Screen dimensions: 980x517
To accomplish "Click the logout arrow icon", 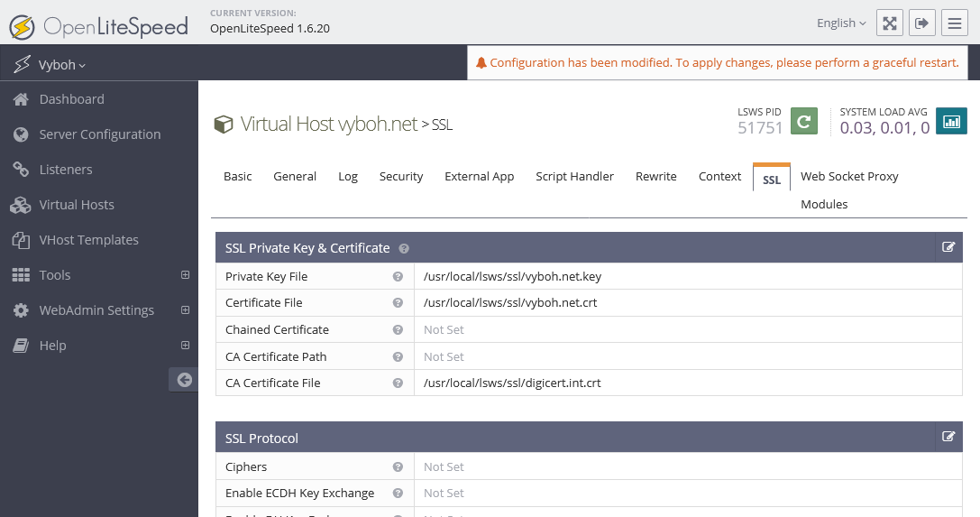I will pos(922,23).
